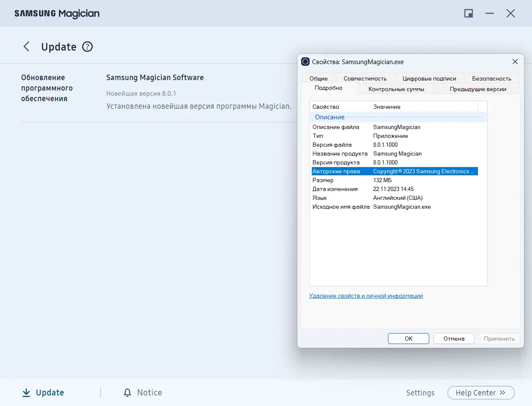
Task: Click the Update label in bottom bar
Action: 50,393
